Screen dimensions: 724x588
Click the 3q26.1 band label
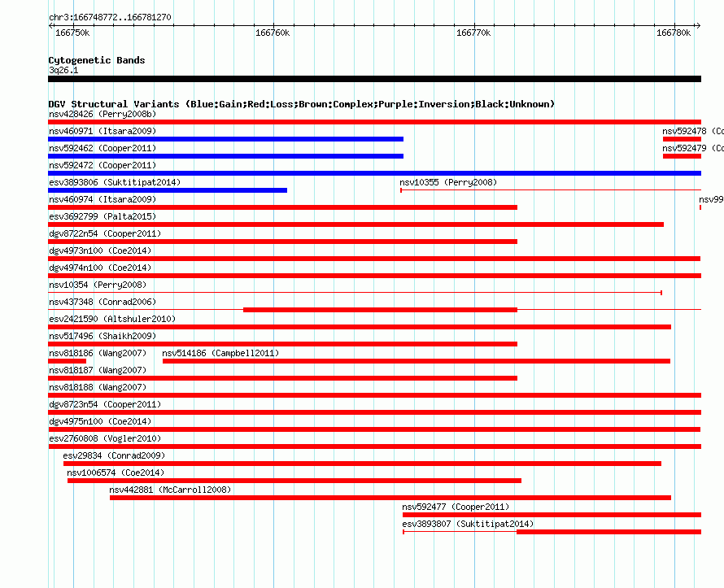point(63,70)
